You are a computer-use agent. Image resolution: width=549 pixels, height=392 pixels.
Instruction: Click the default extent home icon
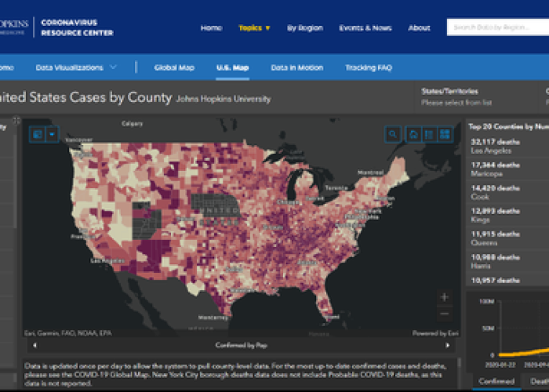pos(413,134)
